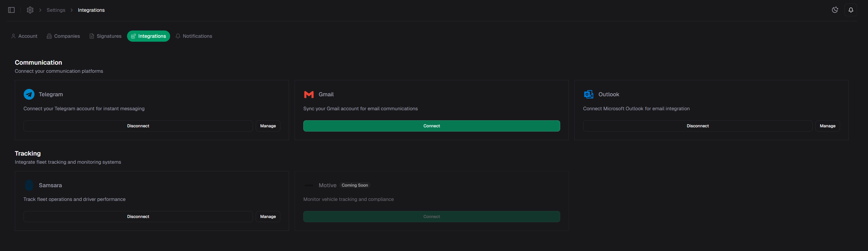Click the Motive logo icon
Viewport: 868px width, 251px height.
click(x=309, y=185)
